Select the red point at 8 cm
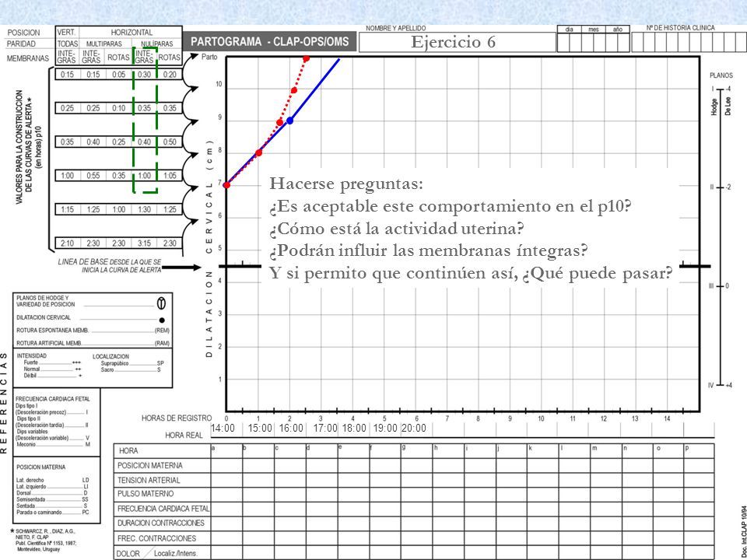 click(x=258, y=153)
